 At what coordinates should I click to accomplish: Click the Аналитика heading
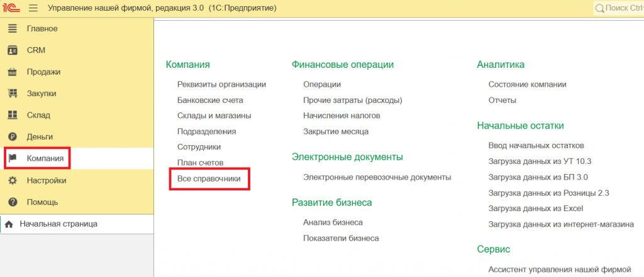(x=501, y=65)
